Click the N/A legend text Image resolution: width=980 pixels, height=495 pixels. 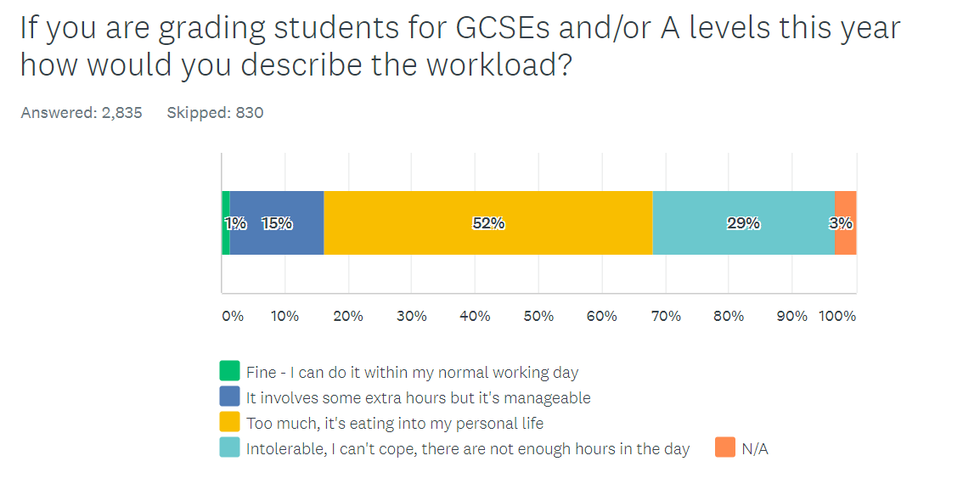[754, 449]
